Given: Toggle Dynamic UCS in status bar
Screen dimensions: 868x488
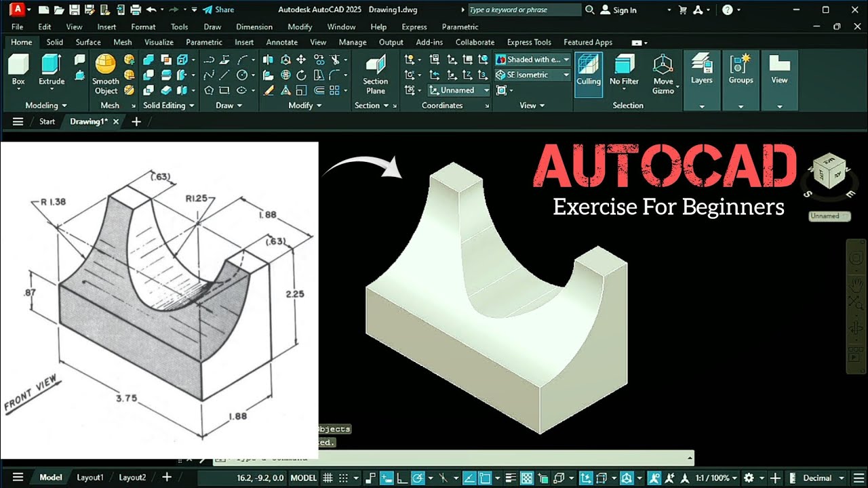Looking at the screenshot, I should tap(586, 478).
